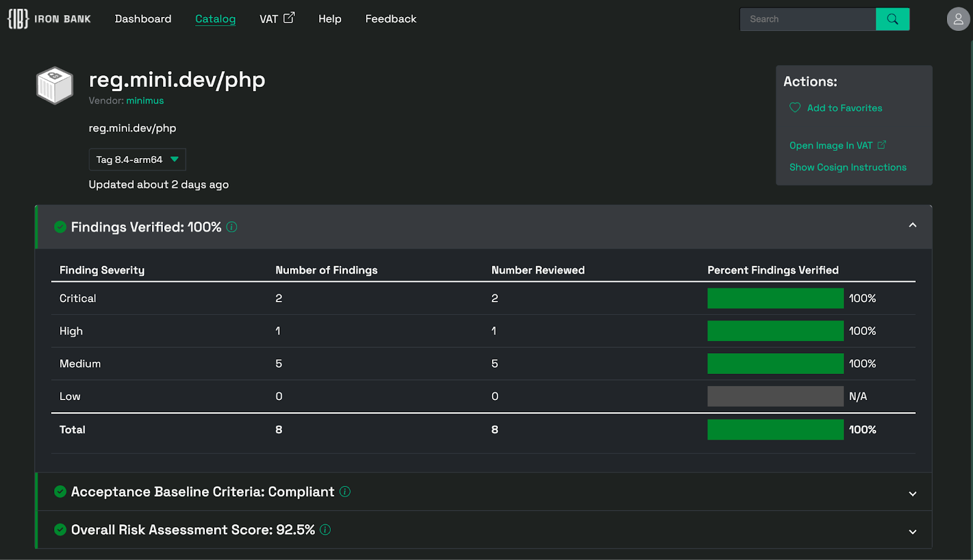Viewport: 973px width, 560px height.
Task: Click the minimus vendor link
Action: 145,101
